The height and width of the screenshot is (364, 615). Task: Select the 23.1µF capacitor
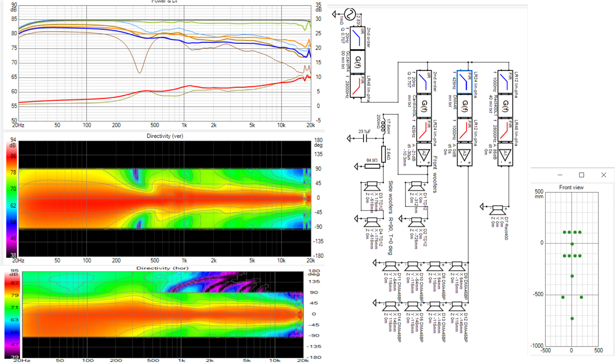[365, 139]
